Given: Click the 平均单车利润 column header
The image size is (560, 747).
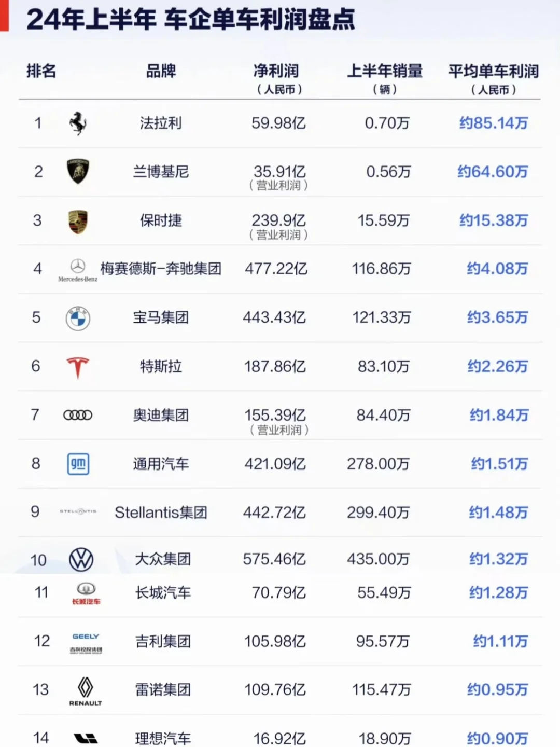Looking at the screenshot, I should click(x=493, y=72).
